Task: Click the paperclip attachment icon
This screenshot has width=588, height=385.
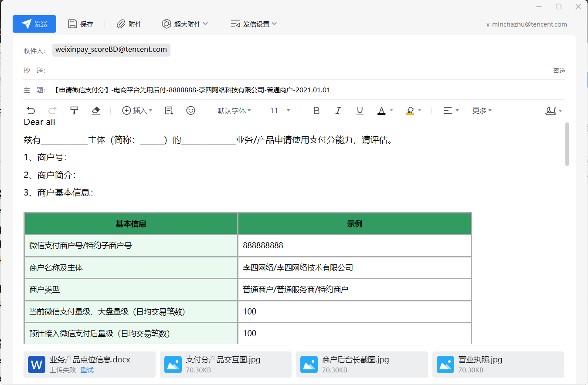Action: tap(121, 24)
